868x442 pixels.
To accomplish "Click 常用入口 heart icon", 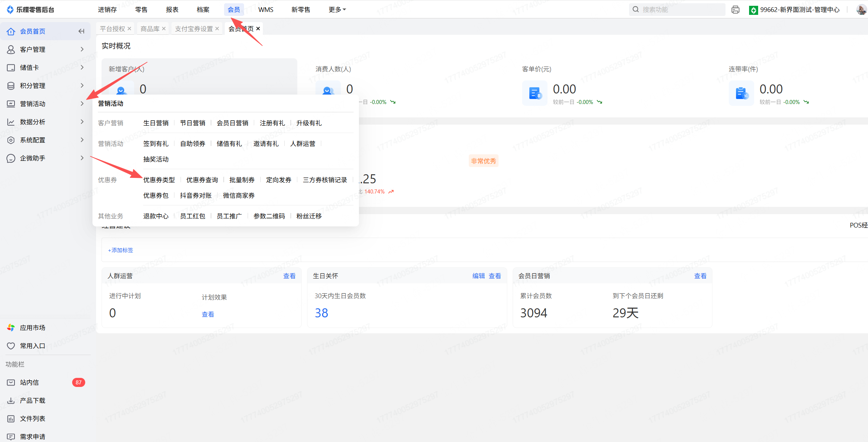I will coord(11,346).
